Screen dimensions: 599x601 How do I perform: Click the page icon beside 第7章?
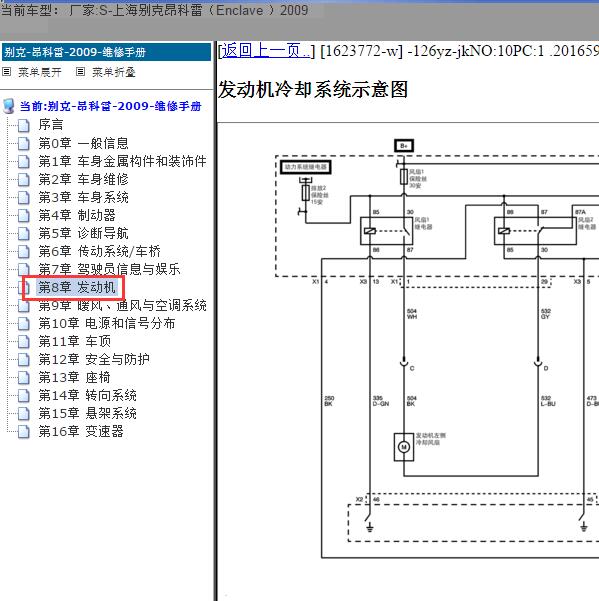click(24, 269)
